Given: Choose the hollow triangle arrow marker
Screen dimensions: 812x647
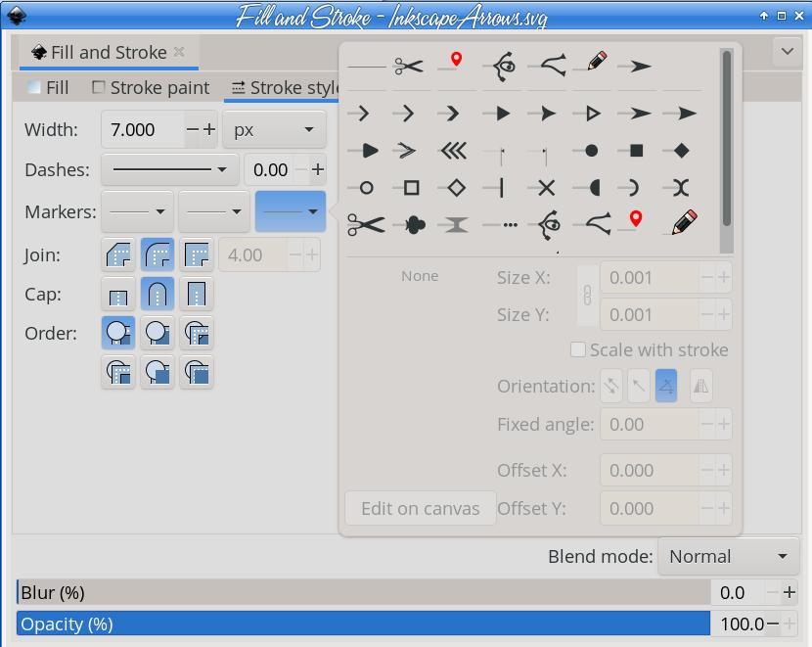Looking at the screenshot, I should [591, 114].
